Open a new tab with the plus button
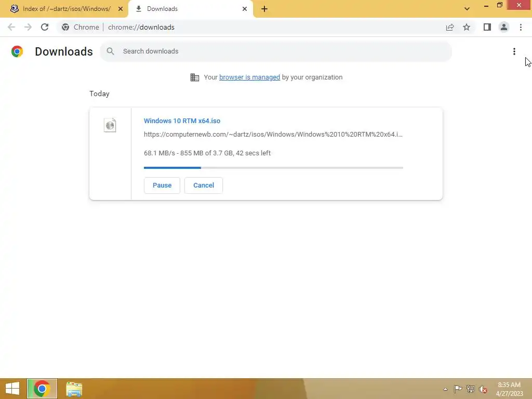532x399 pixels. (264, 9)
